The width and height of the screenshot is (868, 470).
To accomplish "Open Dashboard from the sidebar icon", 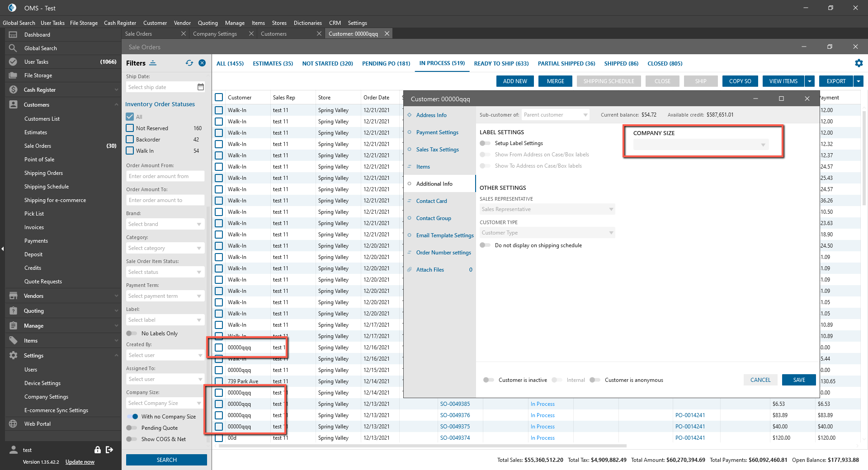I will (13, 35).
